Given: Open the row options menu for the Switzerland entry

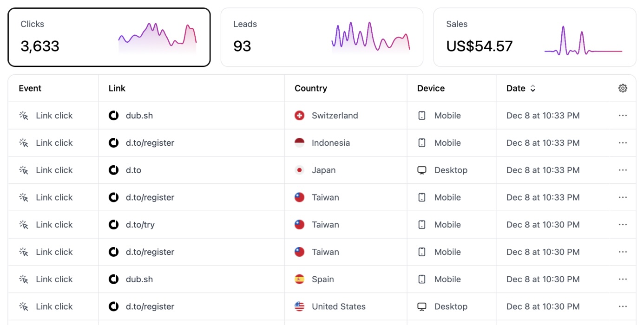Looking at the screenshot, I should pos(623,115).
